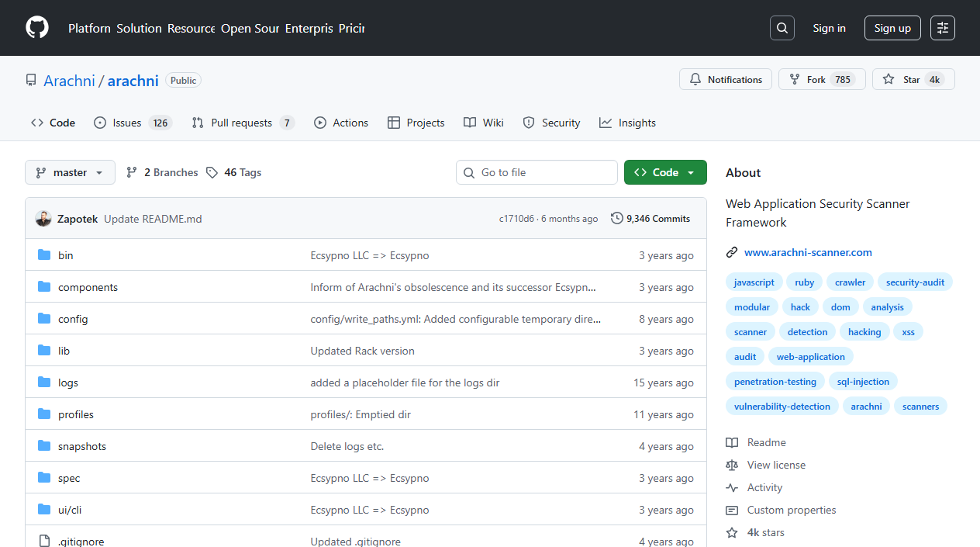Screen dimensions: 980x547
Task: Click the license scale icon
Action: (732, 465)
